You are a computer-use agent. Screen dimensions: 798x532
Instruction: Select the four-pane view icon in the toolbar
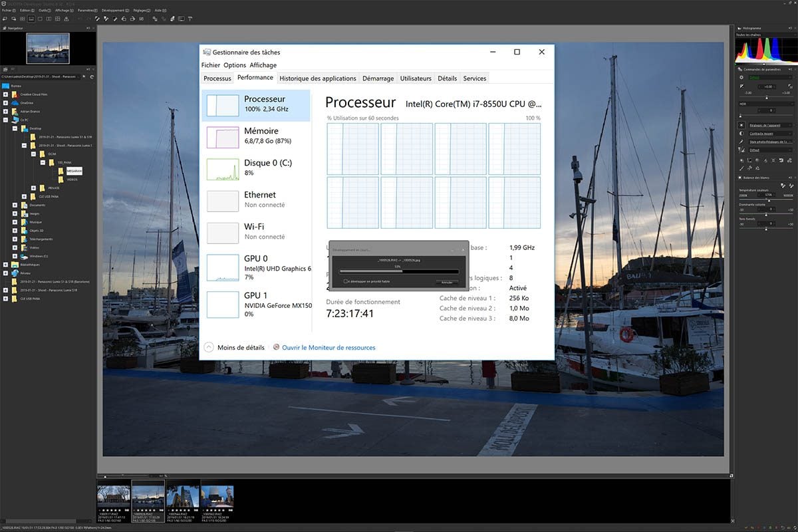tap(57, 19)
